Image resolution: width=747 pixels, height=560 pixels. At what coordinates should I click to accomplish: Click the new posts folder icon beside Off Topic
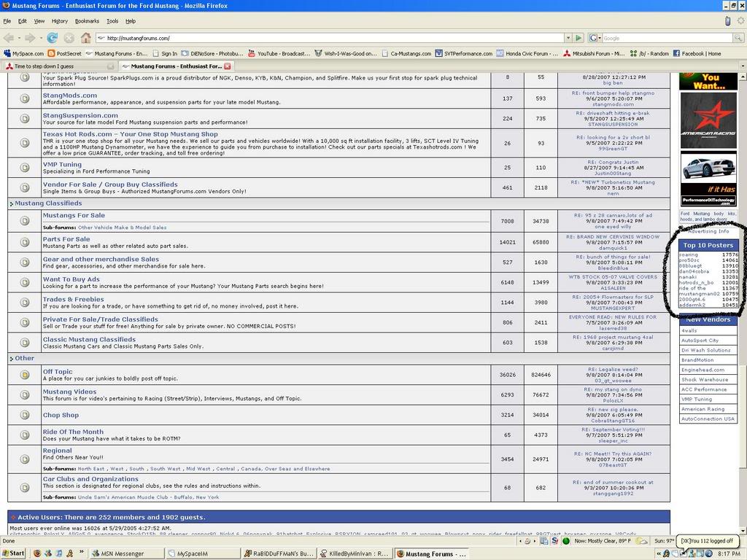tap(24, 374)
